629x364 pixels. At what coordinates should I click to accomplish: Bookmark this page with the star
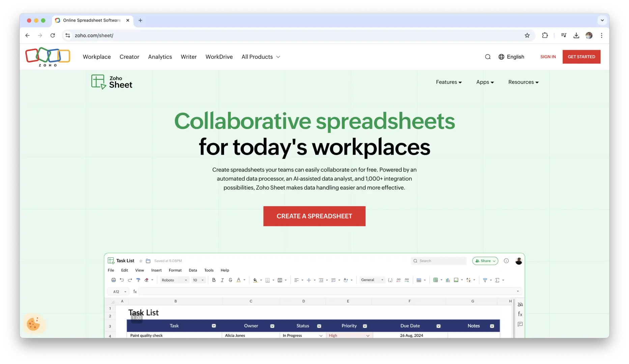point(527,35)
